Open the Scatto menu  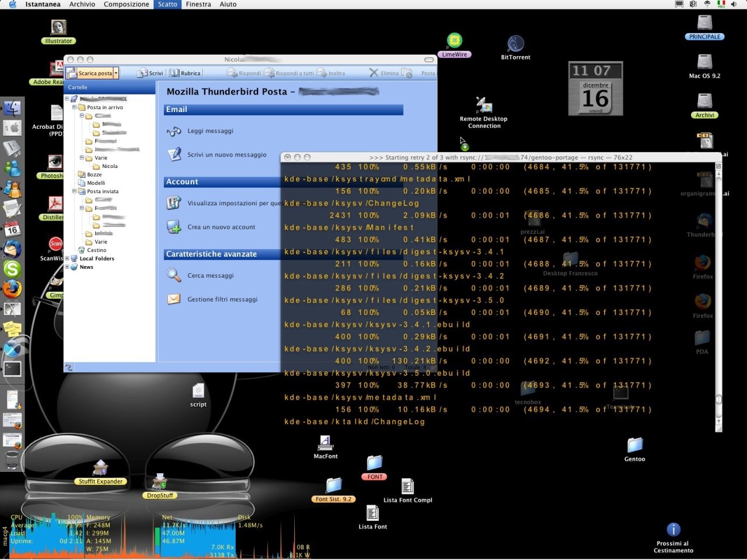[167, 4]
